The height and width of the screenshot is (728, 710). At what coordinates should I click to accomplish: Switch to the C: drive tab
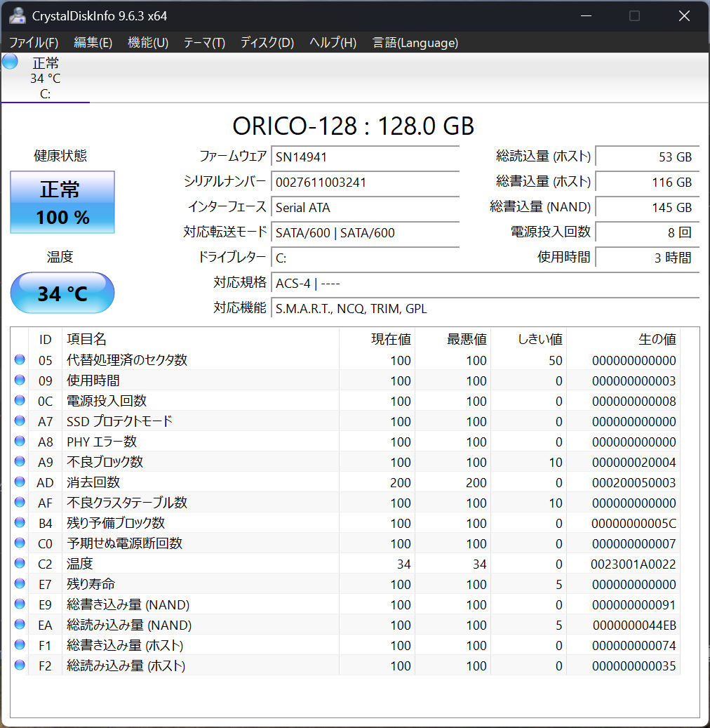tap(45, 77)
